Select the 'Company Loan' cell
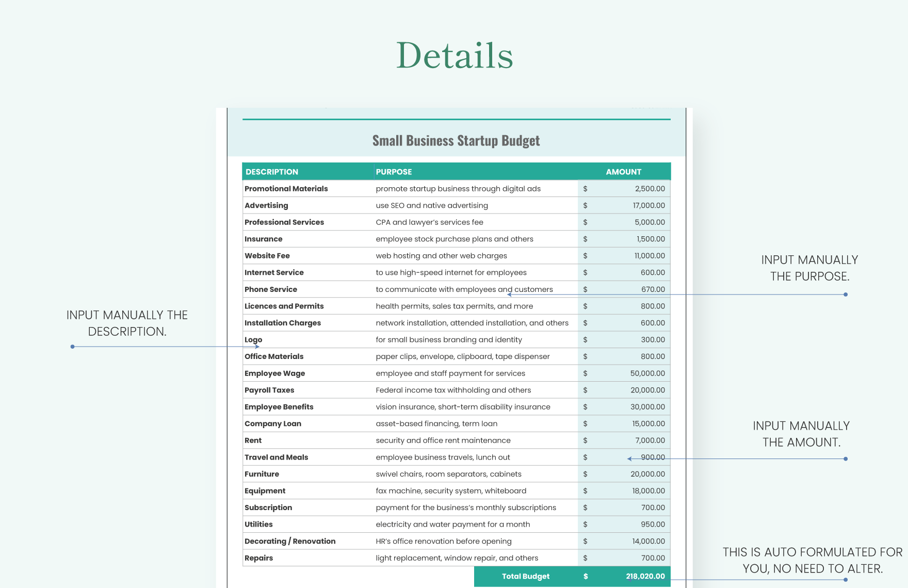Viewport: 908px width, 588px height. [273, 423]
